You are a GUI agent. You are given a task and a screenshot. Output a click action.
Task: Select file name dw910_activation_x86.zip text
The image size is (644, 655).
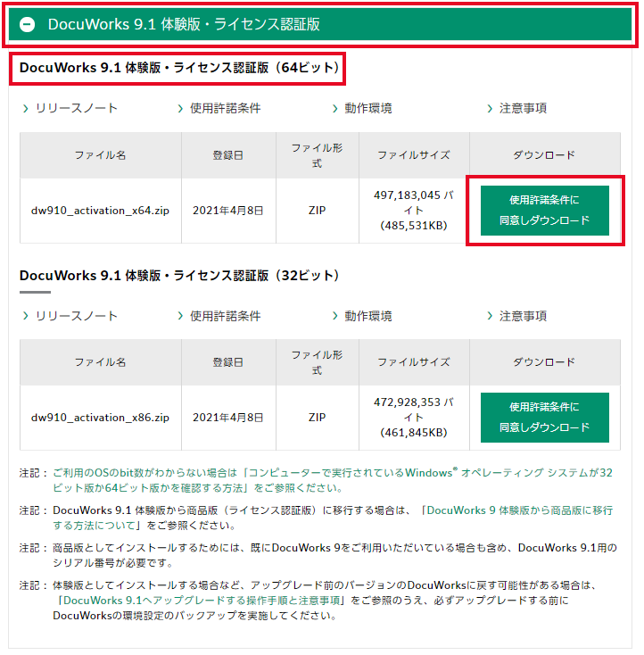click(100, 418)
